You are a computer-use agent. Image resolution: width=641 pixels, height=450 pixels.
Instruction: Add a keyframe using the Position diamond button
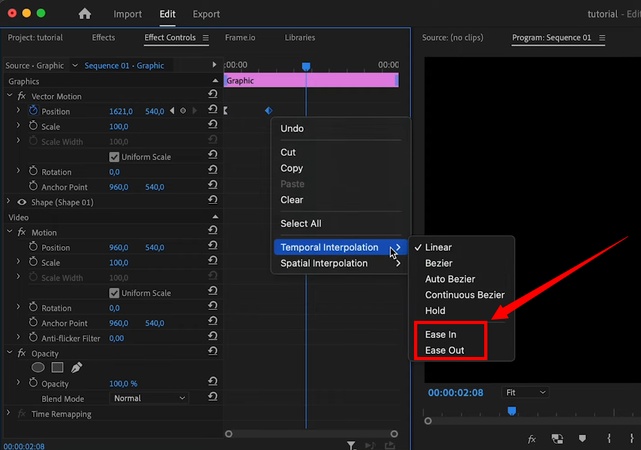pyautogui.click(x=182, y=111)
